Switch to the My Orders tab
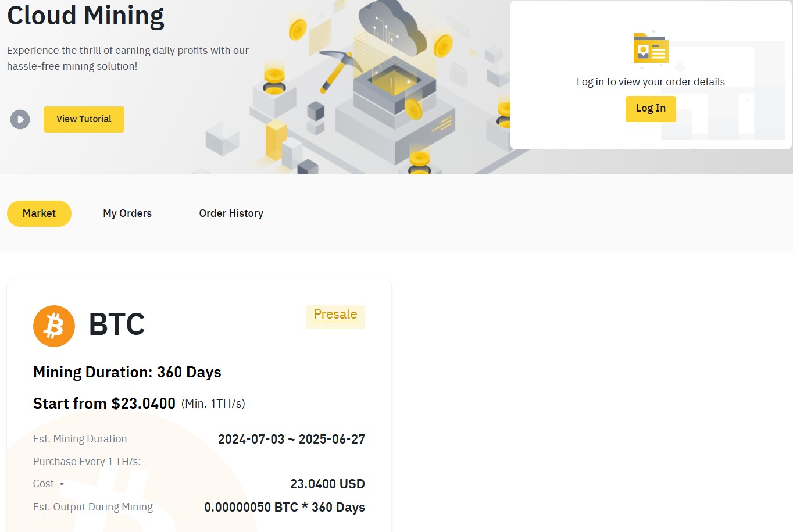Screen dimensions: 793x532 [x=127, y=213]
